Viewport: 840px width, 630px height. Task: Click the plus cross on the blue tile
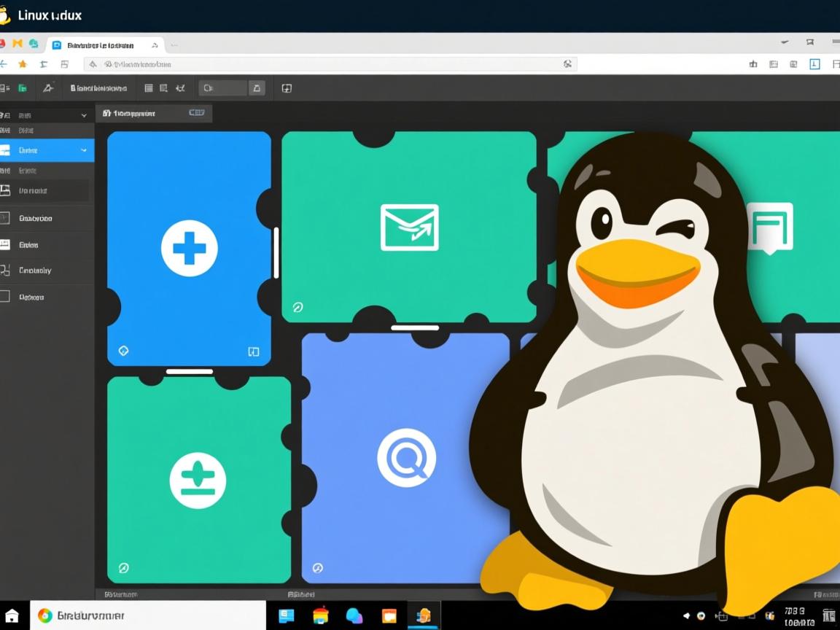[x=190, y=248]
